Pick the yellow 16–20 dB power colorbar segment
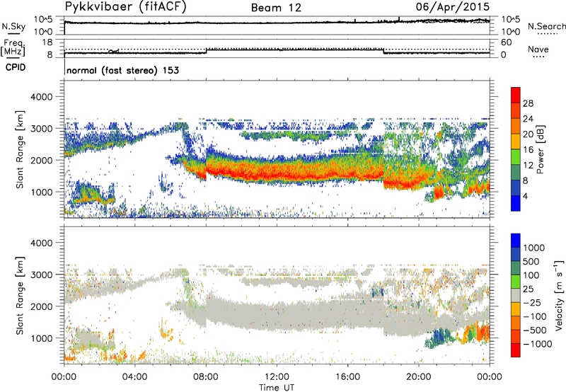 coord(516,141)
